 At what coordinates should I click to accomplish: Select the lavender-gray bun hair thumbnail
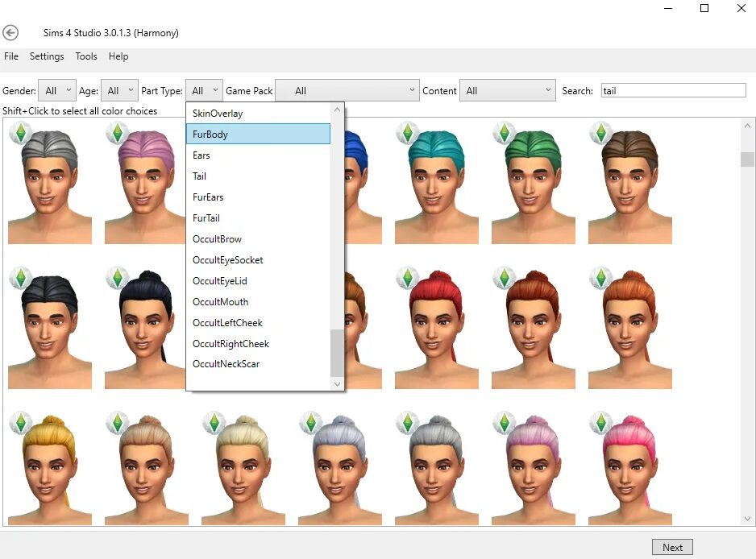point(340,469)
